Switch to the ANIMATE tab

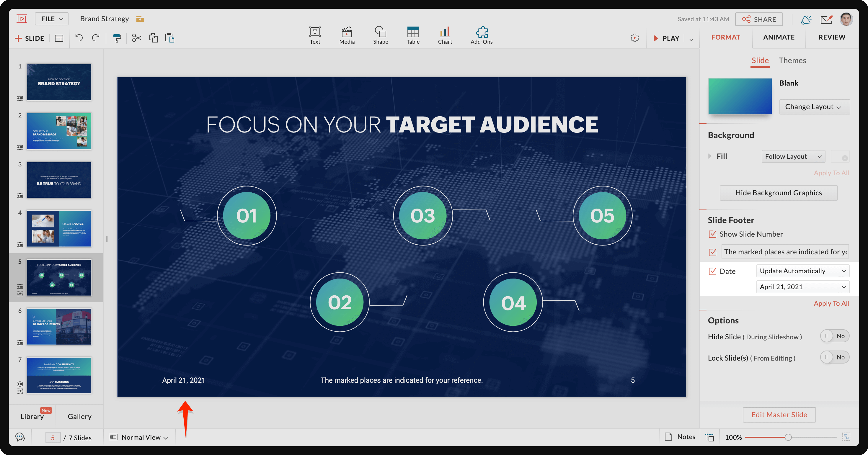(778, 37)
